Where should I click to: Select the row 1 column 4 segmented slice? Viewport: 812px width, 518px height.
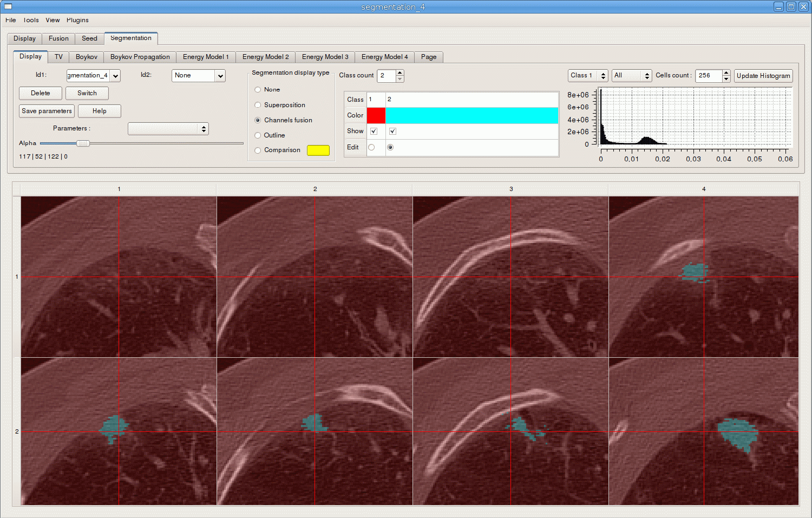[704, 277]
